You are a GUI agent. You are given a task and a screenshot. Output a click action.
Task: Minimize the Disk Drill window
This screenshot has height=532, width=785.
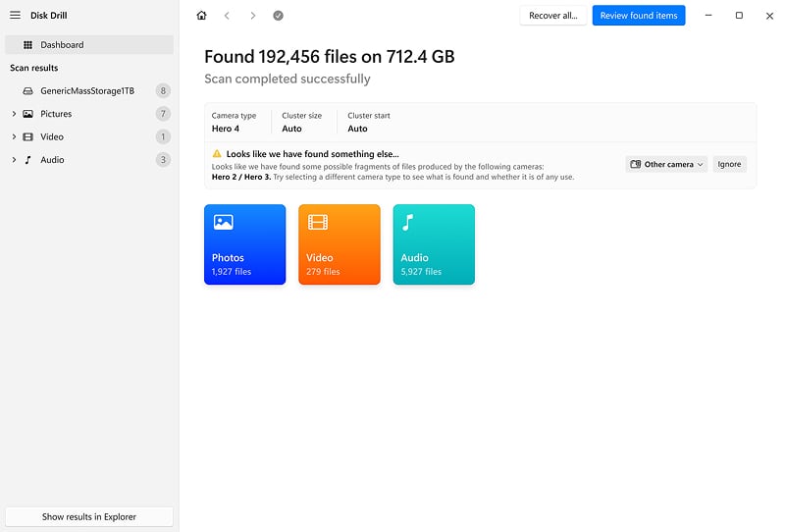708,16
